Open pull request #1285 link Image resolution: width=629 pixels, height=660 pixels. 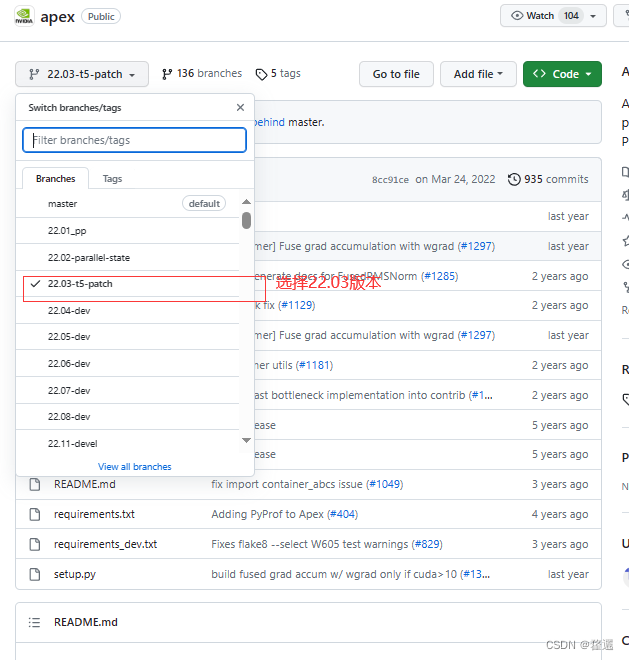pyautogui.click(x=440, y=276)
